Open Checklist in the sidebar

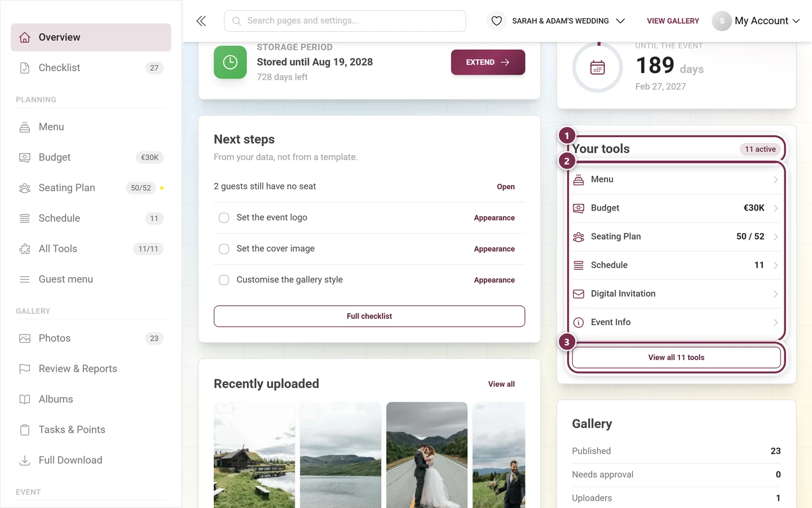coord(91,68)
